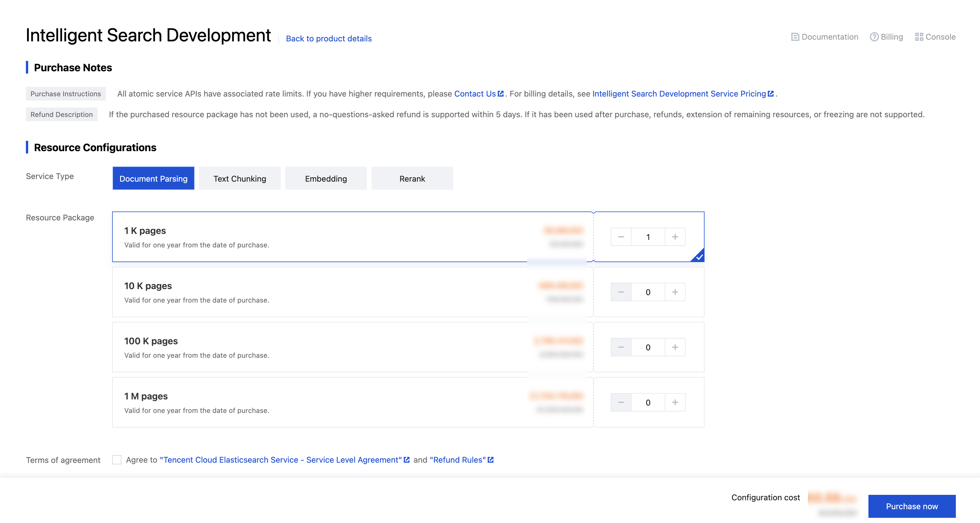Increase 100 K pages quantity with plus

675,347
